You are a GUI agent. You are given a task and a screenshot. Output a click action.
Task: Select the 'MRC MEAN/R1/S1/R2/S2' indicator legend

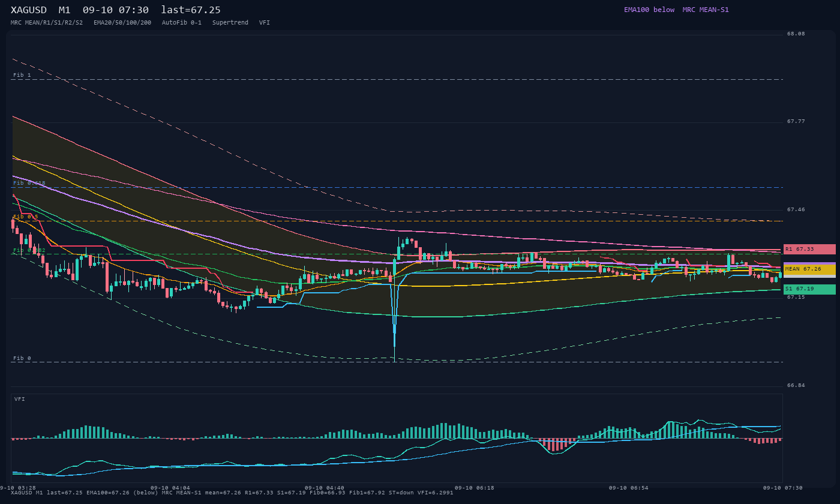point(47,23)
